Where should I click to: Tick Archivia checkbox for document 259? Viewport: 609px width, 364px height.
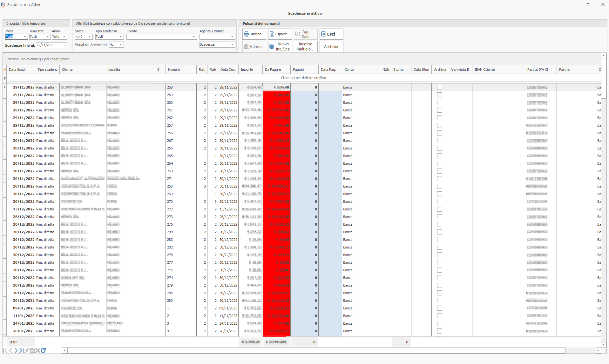440,95
